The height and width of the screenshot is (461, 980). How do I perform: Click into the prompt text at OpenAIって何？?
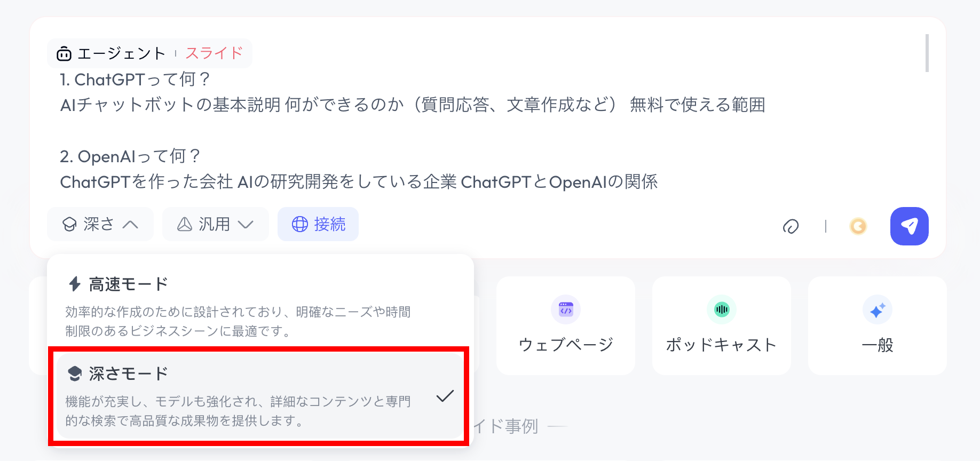[131, 156]
